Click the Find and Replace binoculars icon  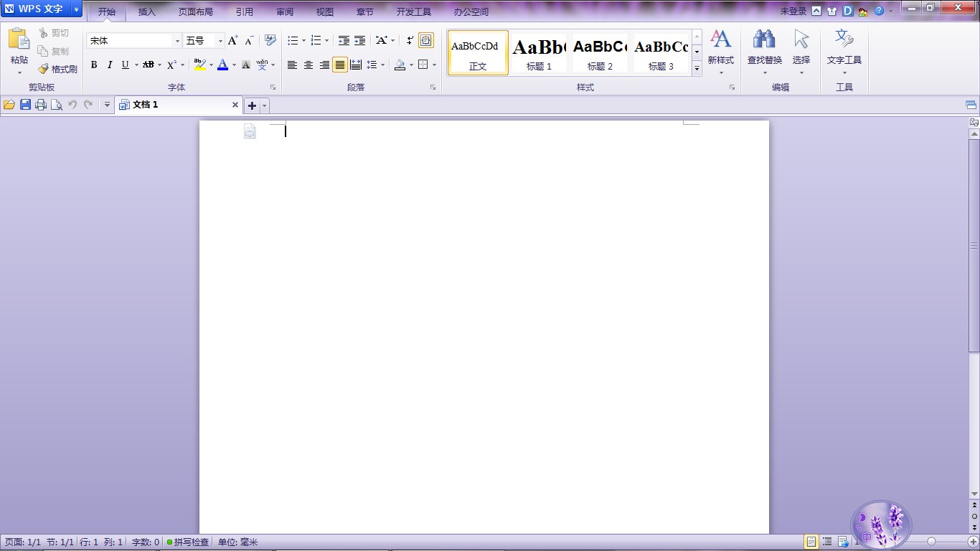click(764, 39)
